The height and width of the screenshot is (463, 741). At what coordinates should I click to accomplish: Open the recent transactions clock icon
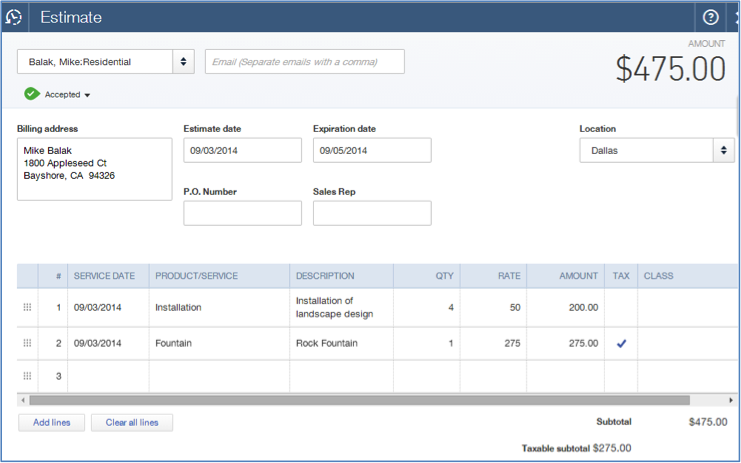tap(14, 17)
